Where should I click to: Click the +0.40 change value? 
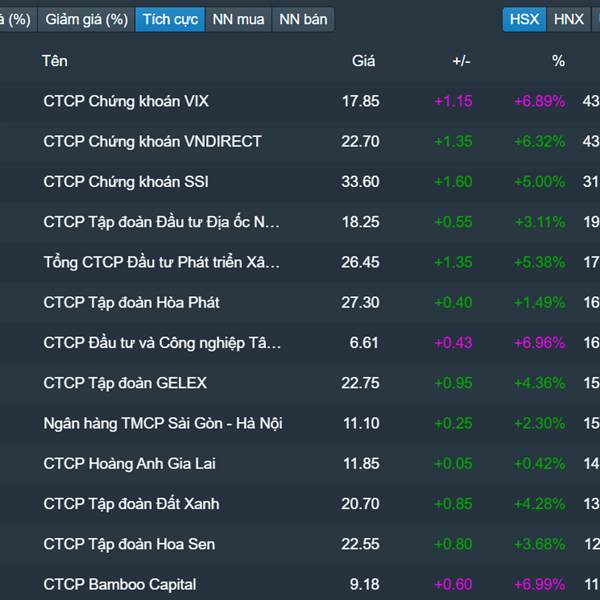coord(453,303)
